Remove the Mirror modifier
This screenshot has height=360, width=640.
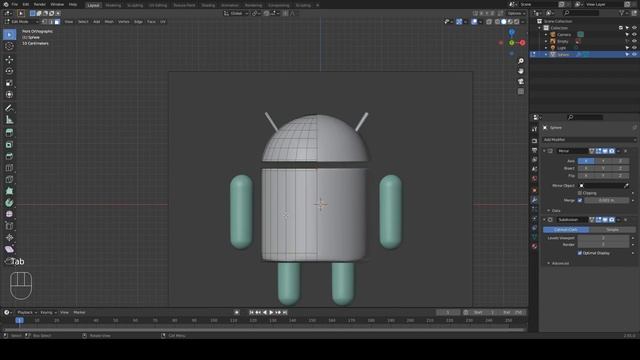626,151
